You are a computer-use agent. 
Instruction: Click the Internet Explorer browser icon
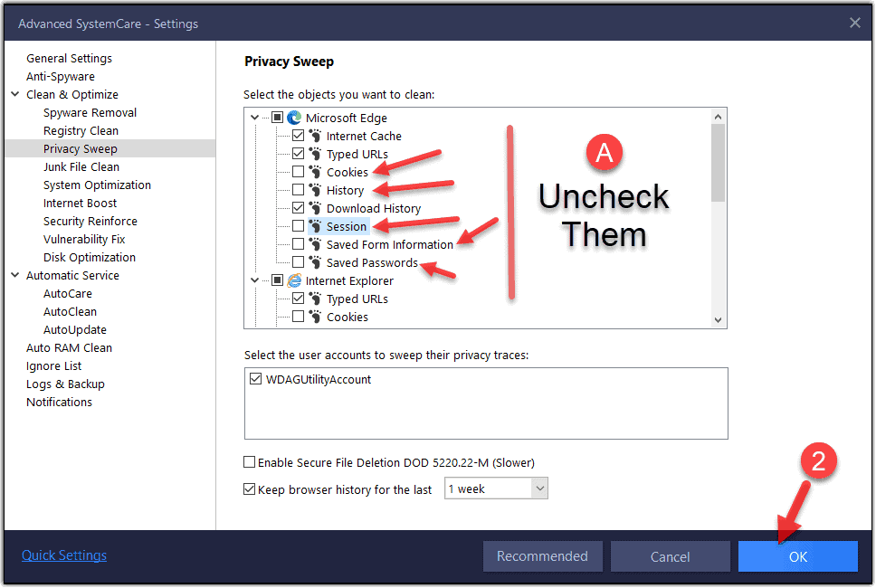click(x=294, y=280)
